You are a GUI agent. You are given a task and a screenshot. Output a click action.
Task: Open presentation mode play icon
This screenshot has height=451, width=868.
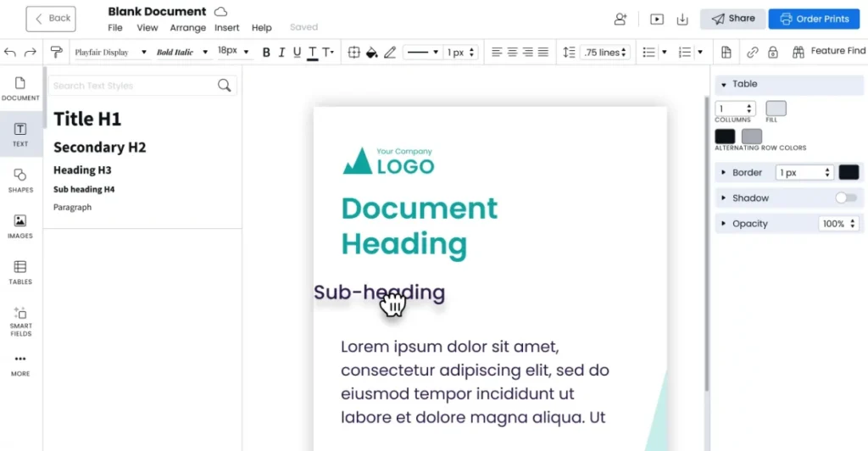[657, 19]
